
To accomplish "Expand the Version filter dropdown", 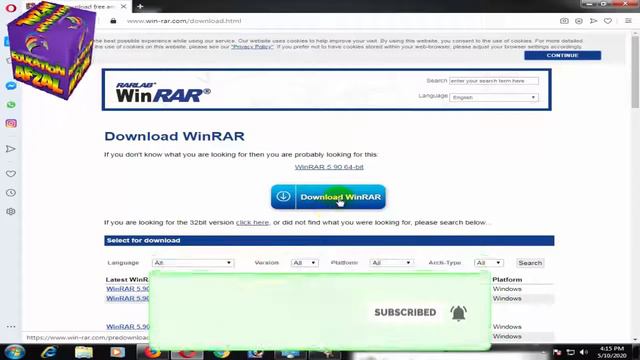I will 304,263.
